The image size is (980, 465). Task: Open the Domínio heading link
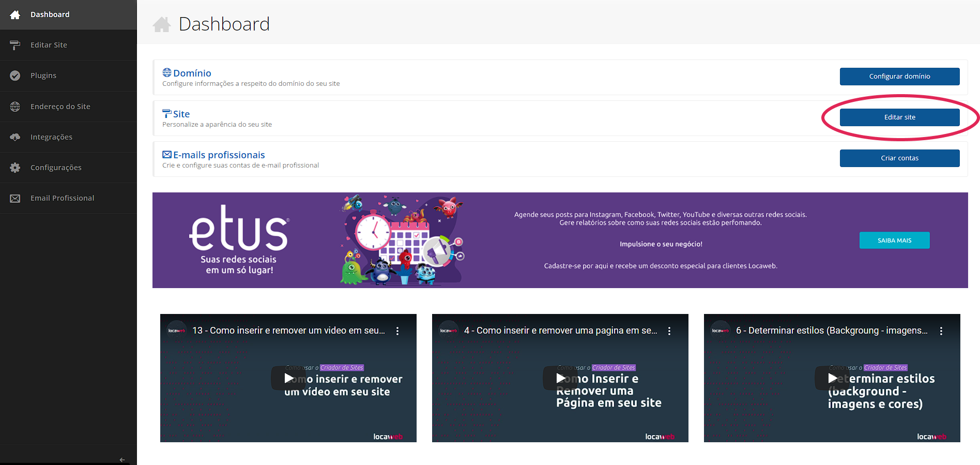pos(192,73)
